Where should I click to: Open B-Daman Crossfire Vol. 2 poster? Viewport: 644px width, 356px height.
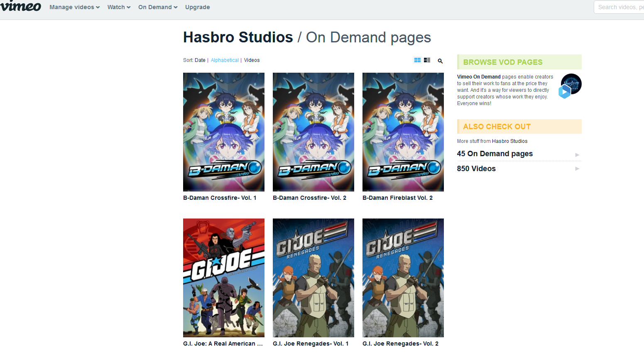click(x=313, y=132)
